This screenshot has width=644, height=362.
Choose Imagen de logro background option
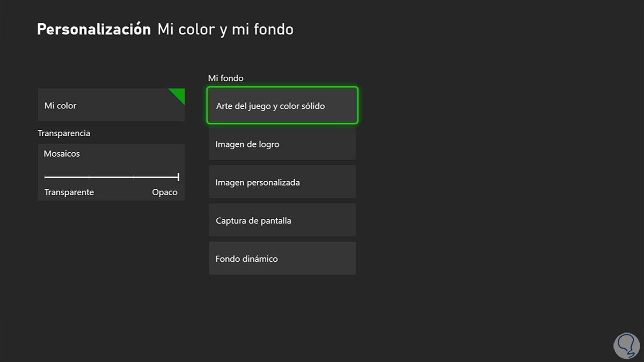coord(282,144)
